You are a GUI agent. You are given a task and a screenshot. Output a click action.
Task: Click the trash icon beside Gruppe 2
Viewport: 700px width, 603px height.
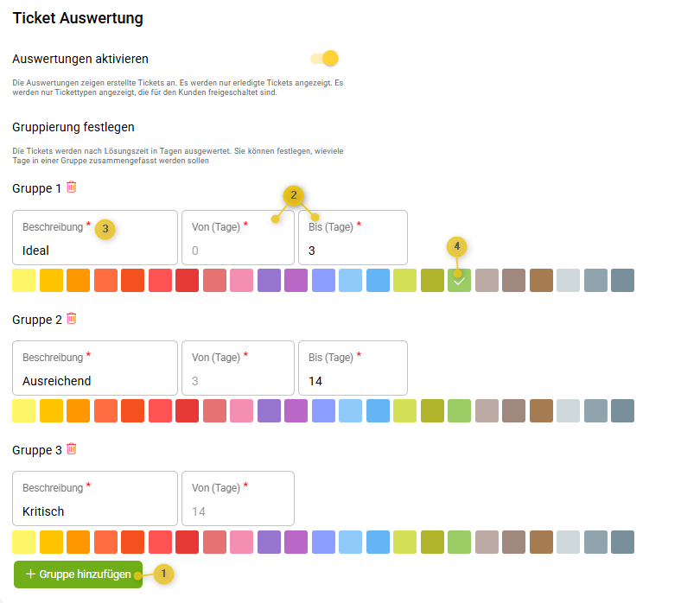(72, 318)
